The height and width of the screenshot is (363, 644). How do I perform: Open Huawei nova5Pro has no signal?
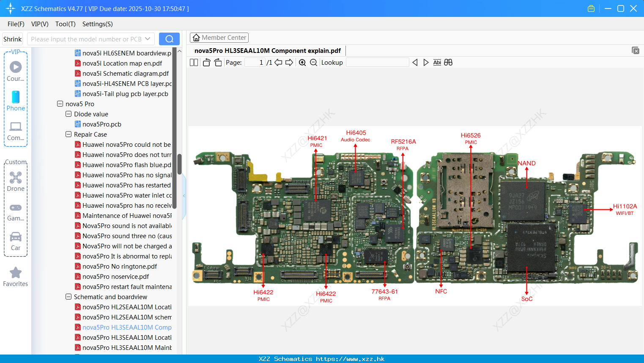tap(123, 175)
